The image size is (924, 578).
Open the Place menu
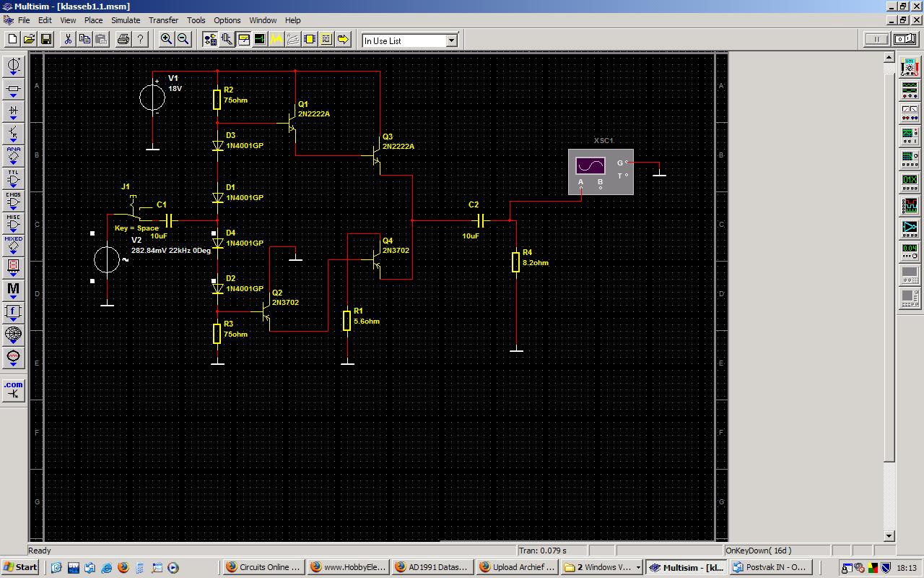[x=93, y=20]
